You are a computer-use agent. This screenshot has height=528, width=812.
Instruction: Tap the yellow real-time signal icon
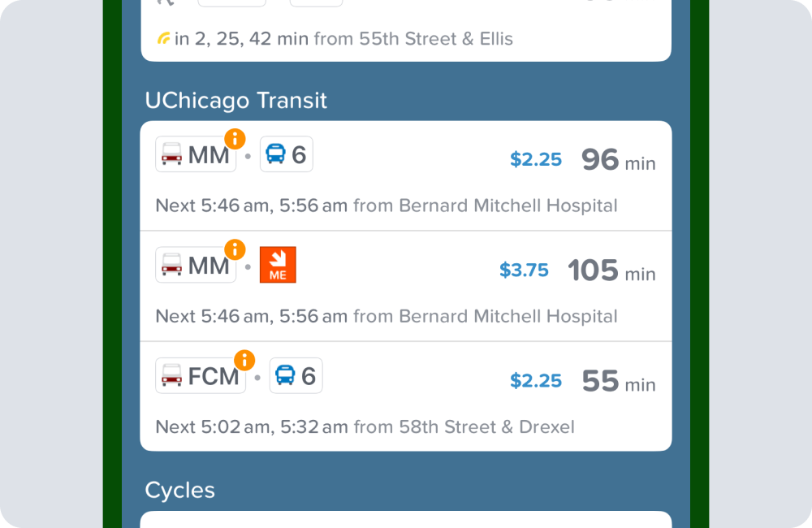[x=164, y=38]
